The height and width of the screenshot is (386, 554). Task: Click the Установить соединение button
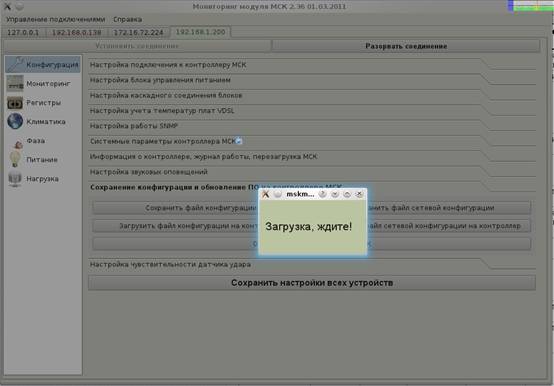(x=137, y=46)
